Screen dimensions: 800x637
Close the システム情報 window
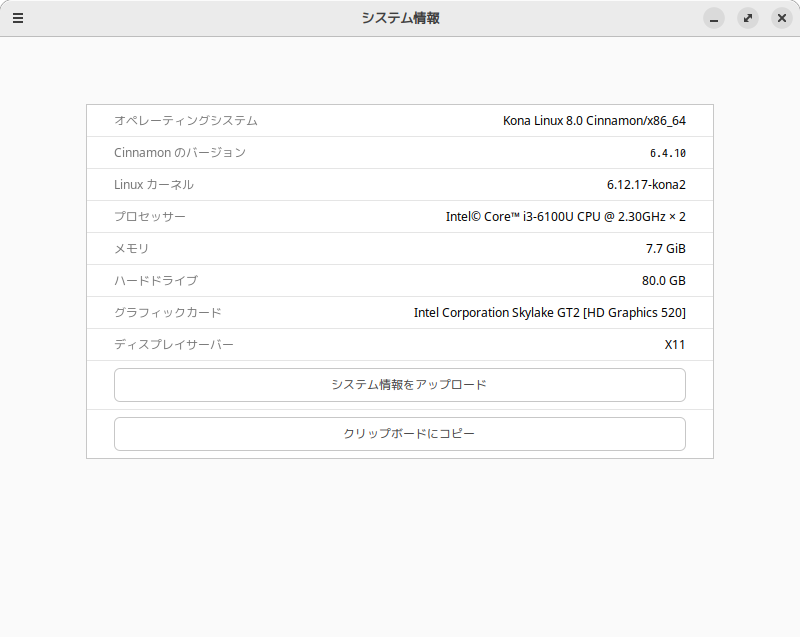tap(782, 18)
